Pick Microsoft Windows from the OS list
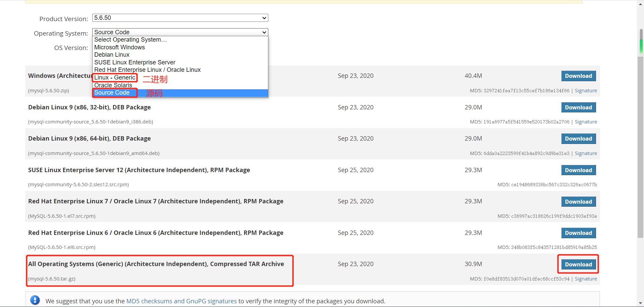Image resolution: width=644 pixels, height=307 pixels. [180, 47]
